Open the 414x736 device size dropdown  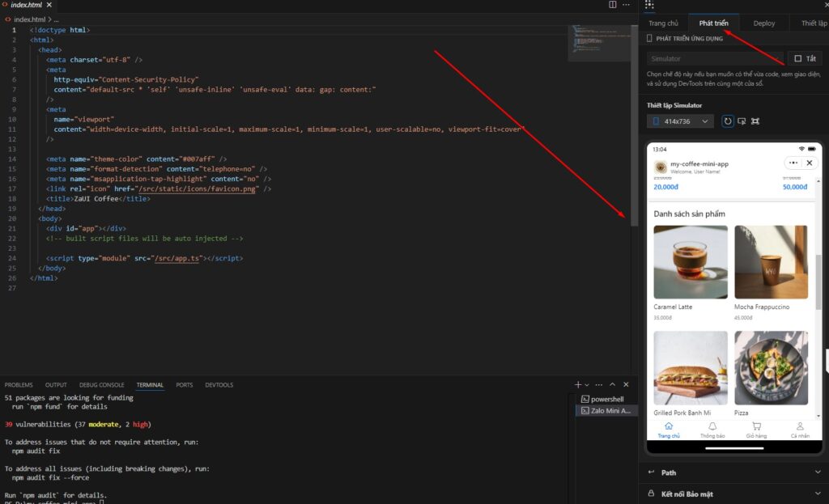(x=681, y=121)
